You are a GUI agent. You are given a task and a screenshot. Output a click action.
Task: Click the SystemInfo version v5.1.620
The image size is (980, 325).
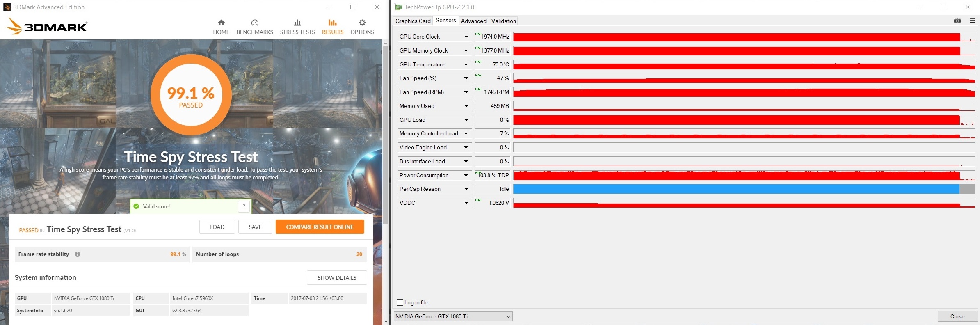click(63, 311)
